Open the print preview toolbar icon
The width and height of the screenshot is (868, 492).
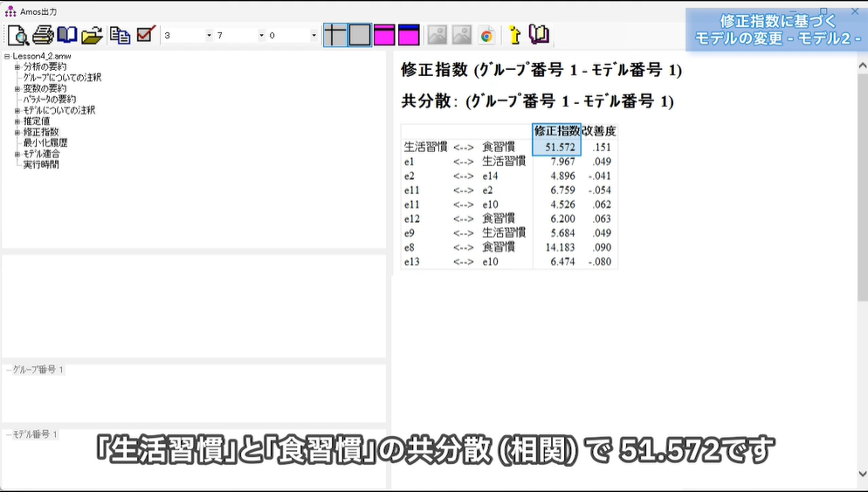[x=18, y=36]
